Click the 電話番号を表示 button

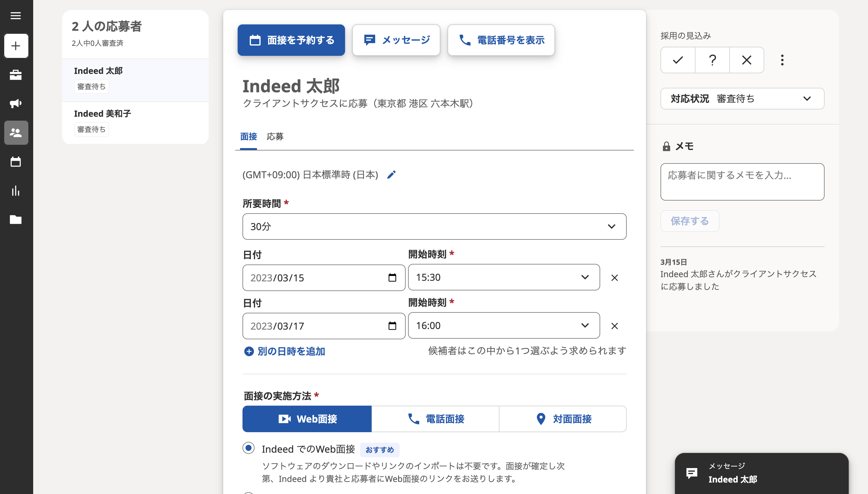coord(501,40)
